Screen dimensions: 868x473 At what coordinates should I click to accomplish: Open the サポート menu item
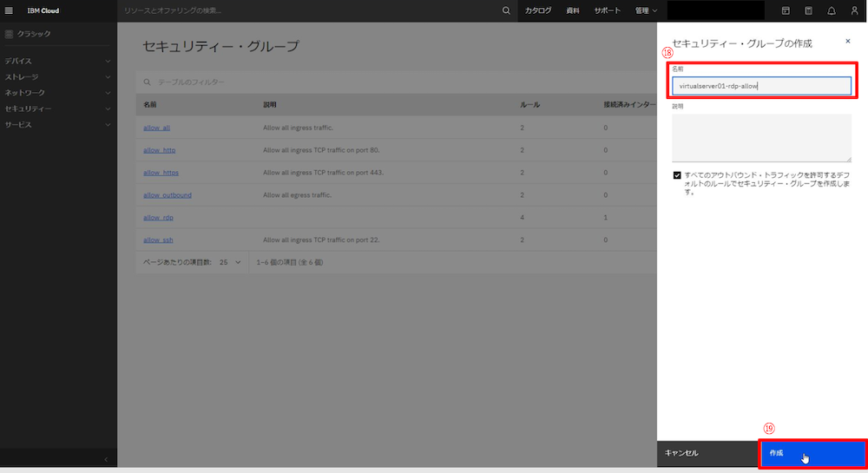(x=607, y=10)
